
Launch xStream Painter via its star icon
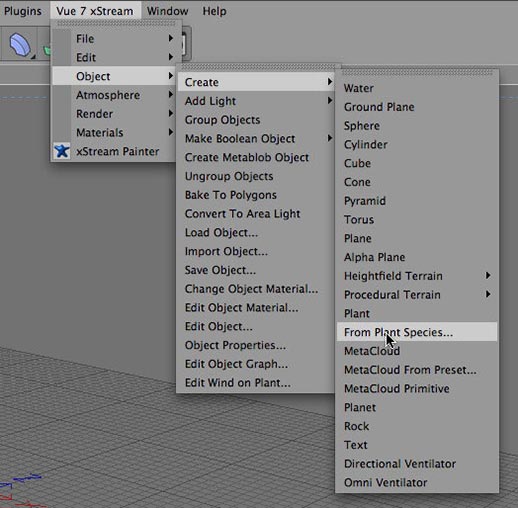(62, 151)
